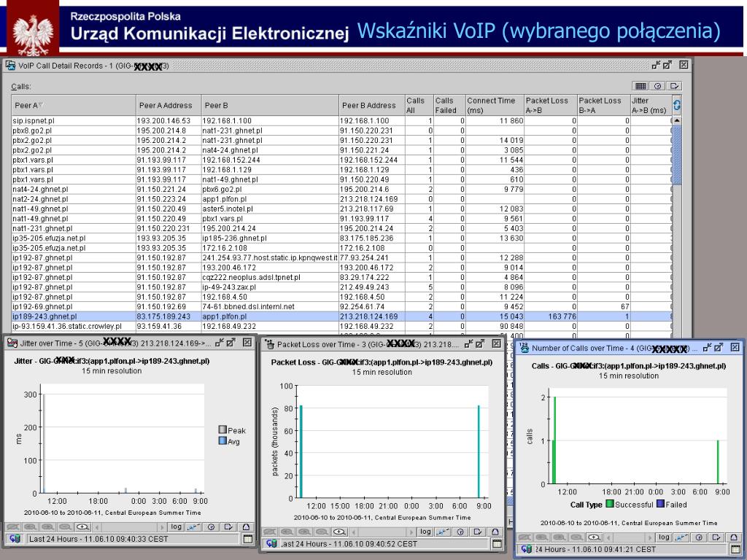The width and height of the screenshot is (747, 560).
Task: Sort table by Peer A column header
Action: 73,105
